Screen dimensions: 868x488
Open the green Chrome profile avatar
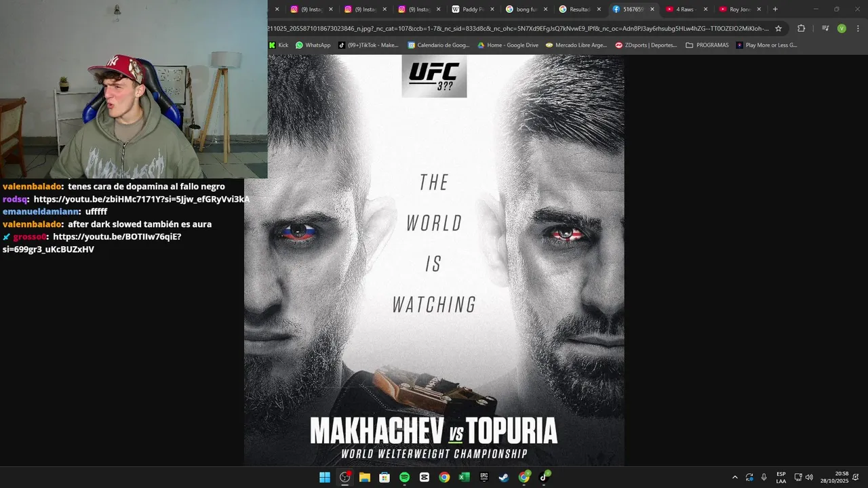click(842, 28)
